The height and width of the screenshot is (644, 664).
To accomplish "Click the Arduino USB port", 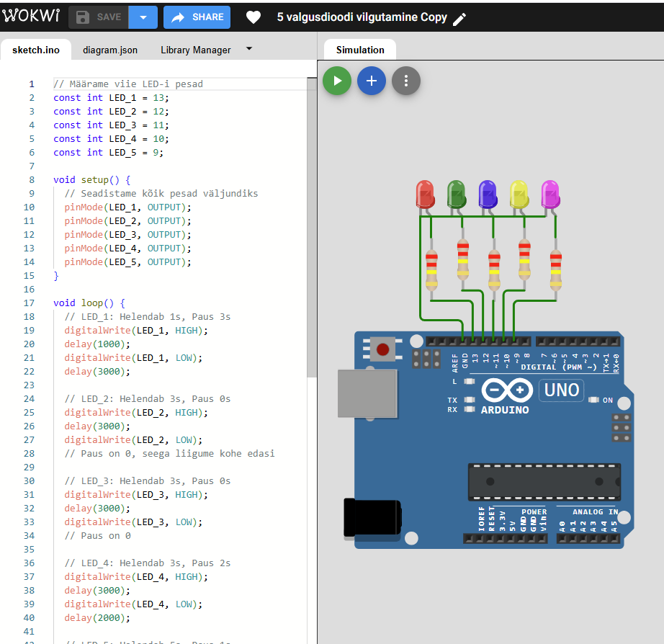I will click(x=367, y=393).
